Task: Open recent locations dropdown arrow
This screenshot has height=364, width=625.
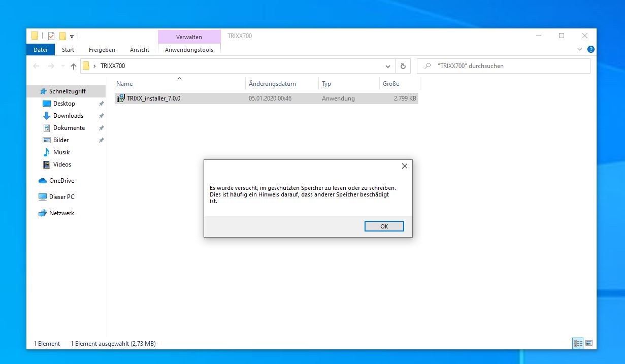Action: (63, 66)
